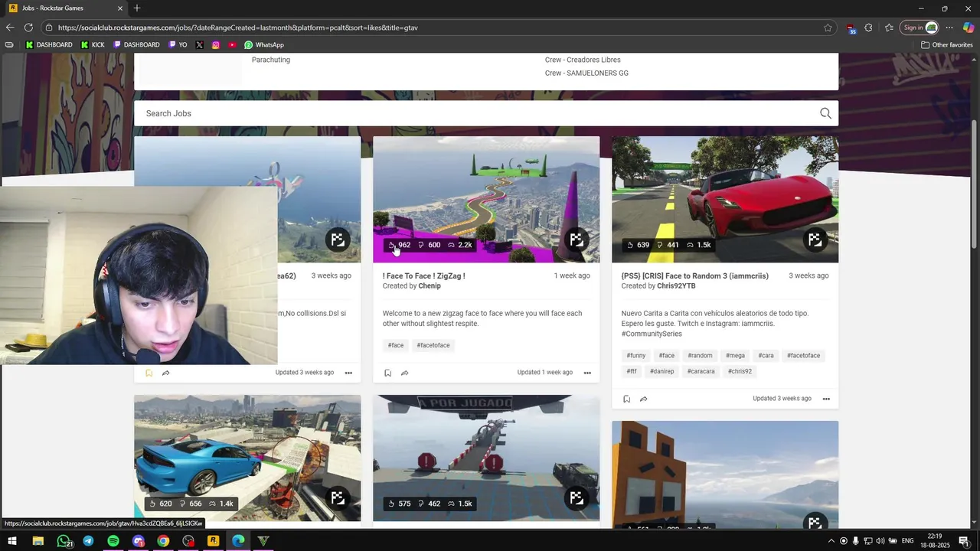This screenshot has height=551, width=980.
Task: Bookmark the ! Face To Face ! ZigZag ! job
Action: tap(387, 373)
